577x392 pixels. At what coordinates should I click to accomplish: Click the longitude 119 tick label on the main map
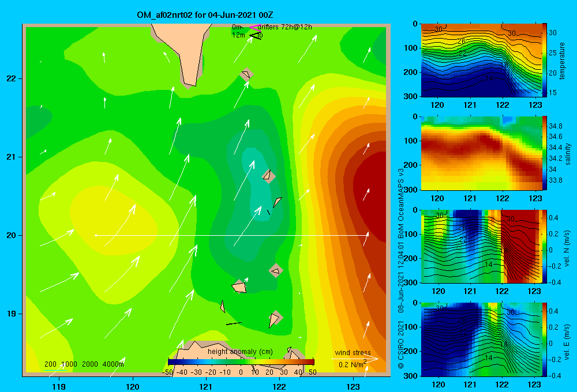(59, 386)
